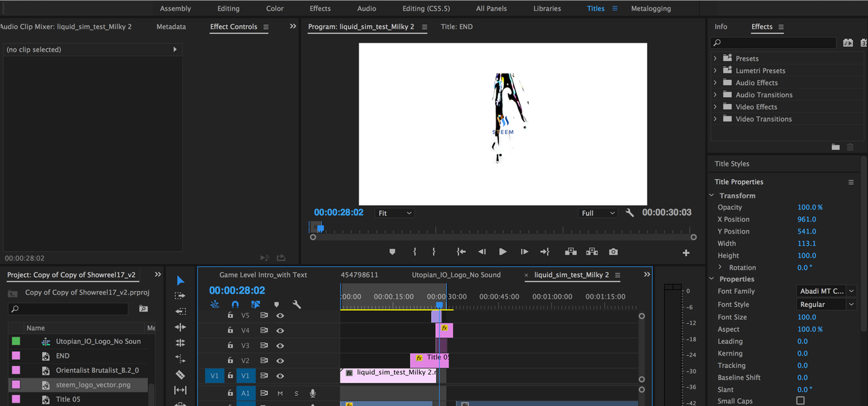
Task: Expand the Presets folder in Effects
Action: coord(715,58)
